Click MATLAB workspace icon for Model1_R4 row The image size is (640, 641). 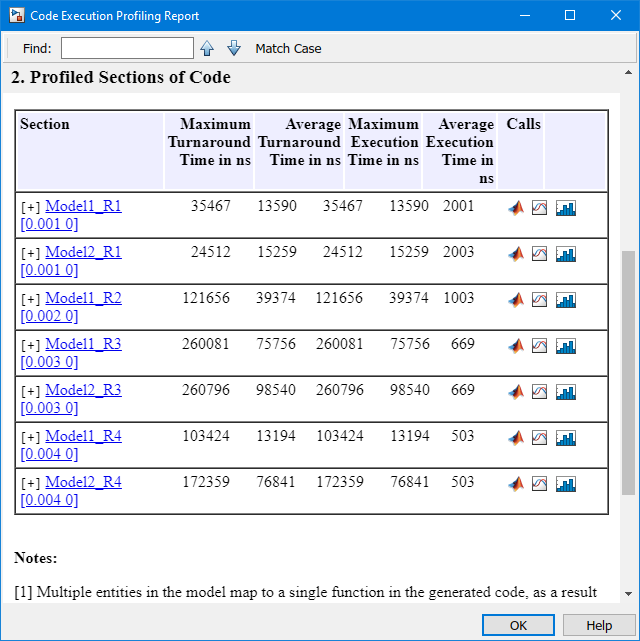coord(516,438)
